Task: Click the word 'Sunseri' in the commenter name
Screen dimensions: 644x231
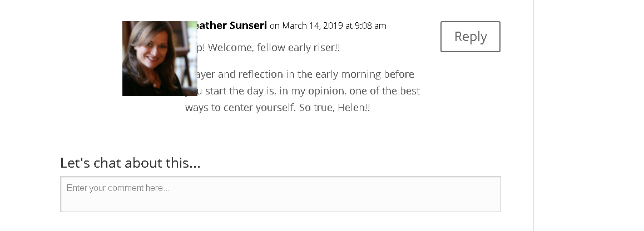Action: (x=249, y=26)
